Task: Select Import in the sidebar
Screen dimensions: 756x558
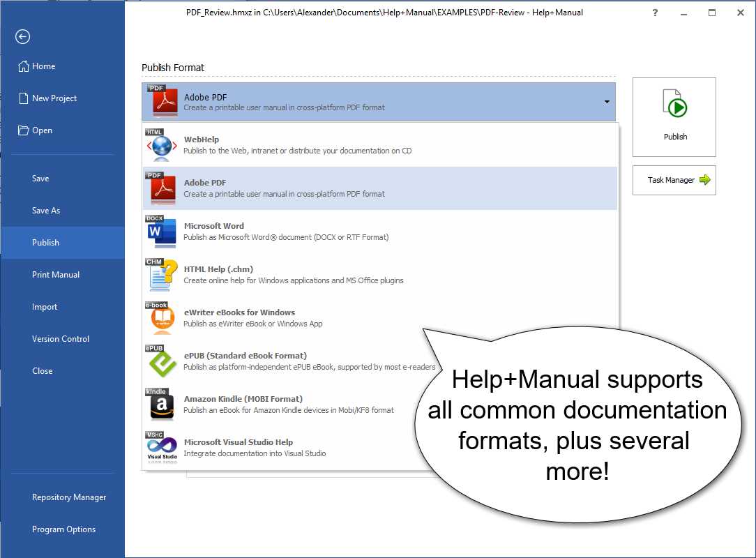Action: coord(45,307)
